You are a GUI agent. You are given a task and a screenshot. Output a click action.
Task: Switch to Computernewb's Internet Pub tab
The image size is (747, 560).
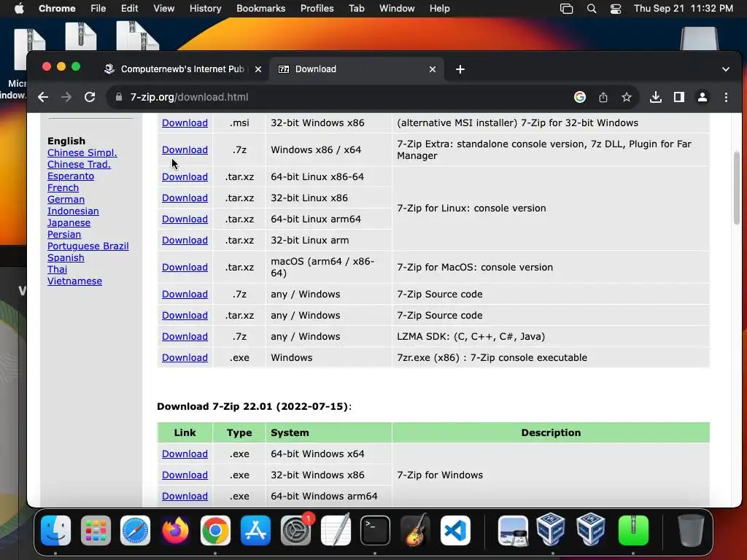tap(182, 69)
